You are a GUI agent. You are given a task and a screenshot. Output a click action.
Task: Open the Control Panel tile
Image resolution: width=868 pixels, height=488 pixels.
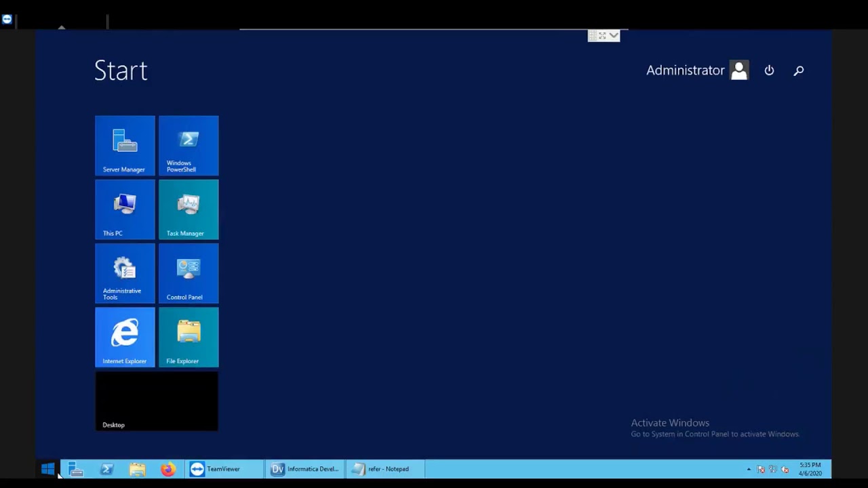click(189, 273)
